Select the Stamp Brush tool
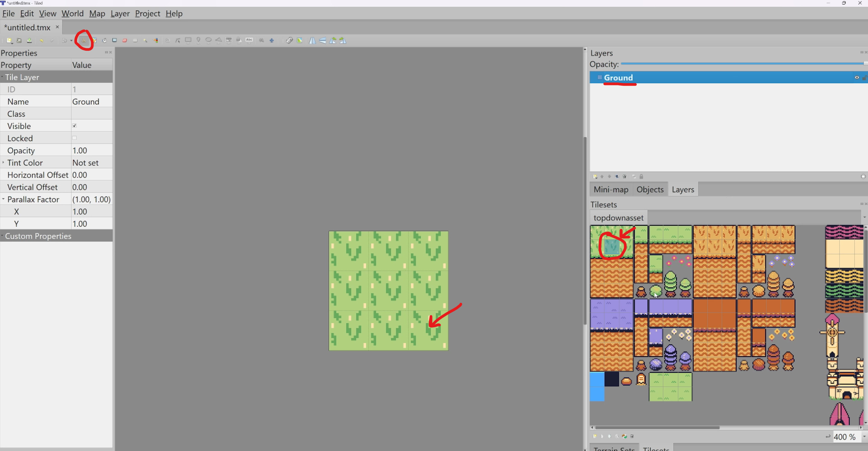This screenshot has width=868, height=451. point(84,40)
